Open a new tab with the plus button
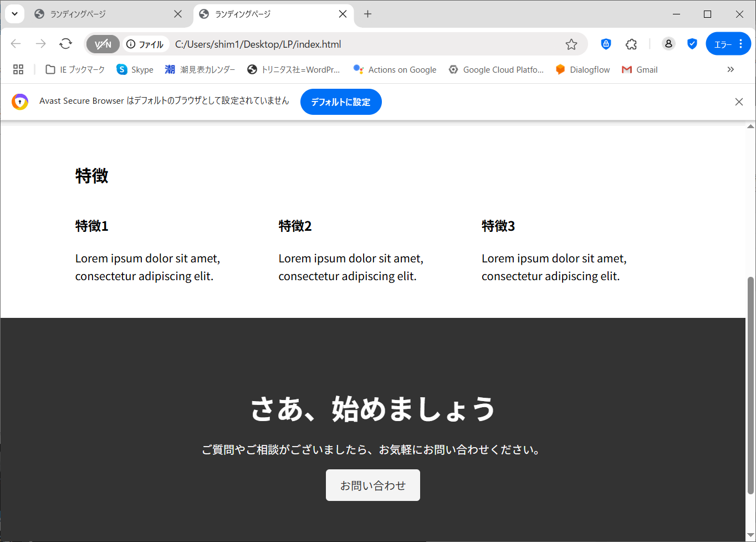The image size is (756, 542). (367, 14)
